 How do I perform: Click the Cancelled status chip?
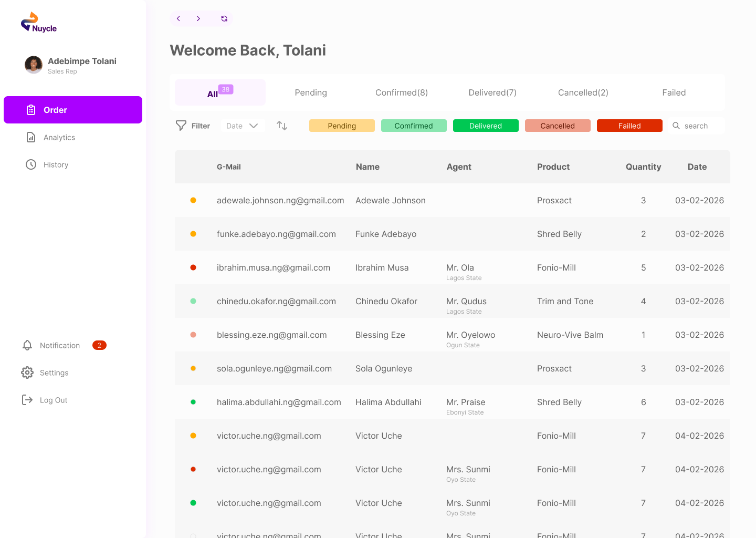point(558,126)
